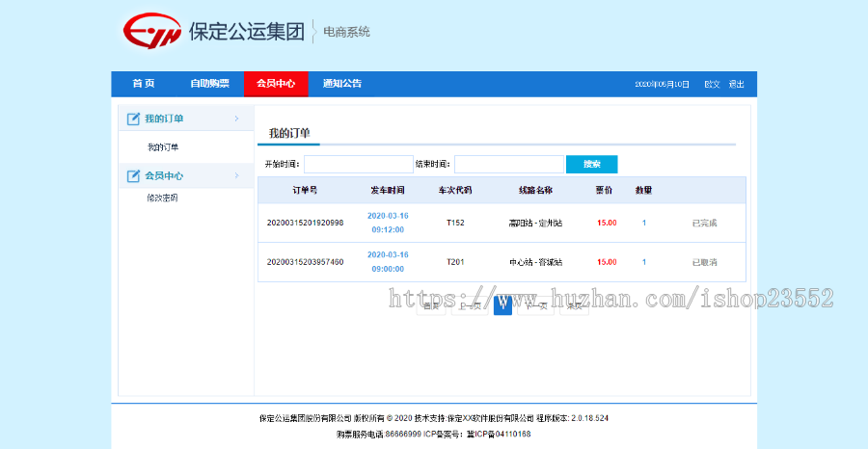Expand the 我的订单 sidebar chevron
This screenshot has width=868, height=449.
(x=236, y=119)
